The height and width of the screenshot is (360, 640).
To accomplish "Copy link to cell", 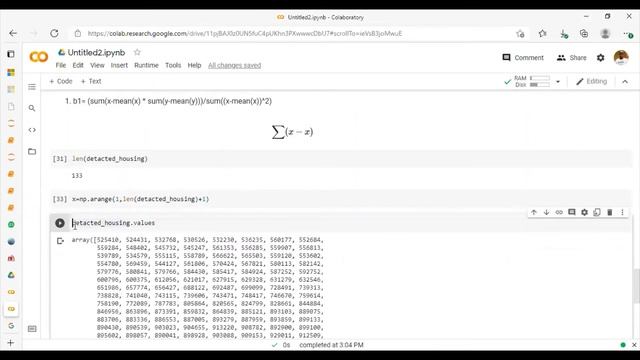I will pos(559,212).
